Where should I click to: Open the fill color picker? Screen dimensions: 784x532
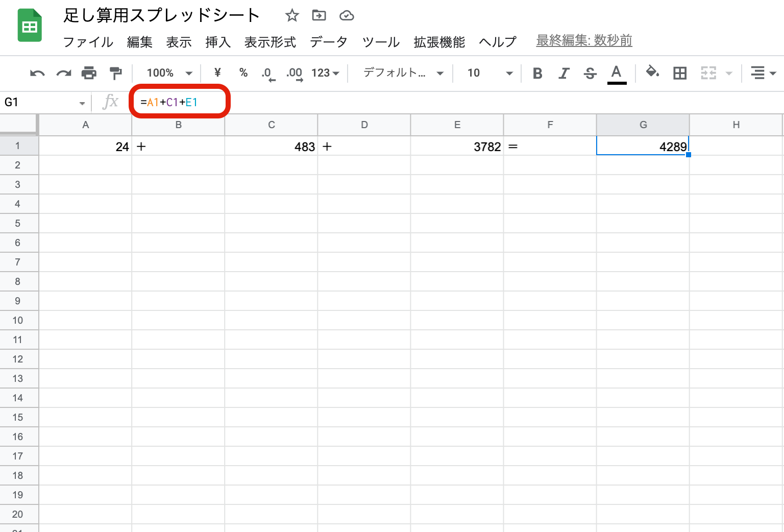(652, 72)
